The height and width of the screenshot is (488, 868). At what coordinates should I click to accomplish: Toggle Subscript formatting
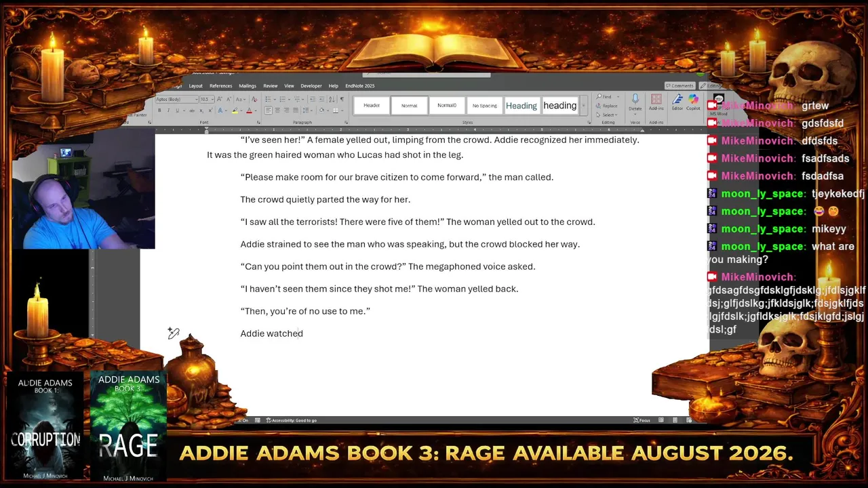(x=201, y=110)
